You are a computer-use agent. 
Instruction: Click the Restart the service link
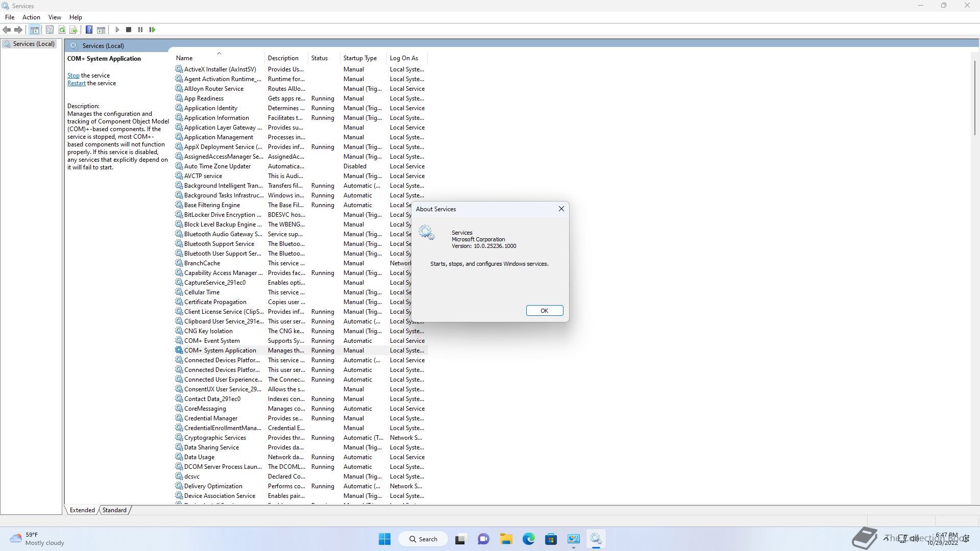[77, 83]
